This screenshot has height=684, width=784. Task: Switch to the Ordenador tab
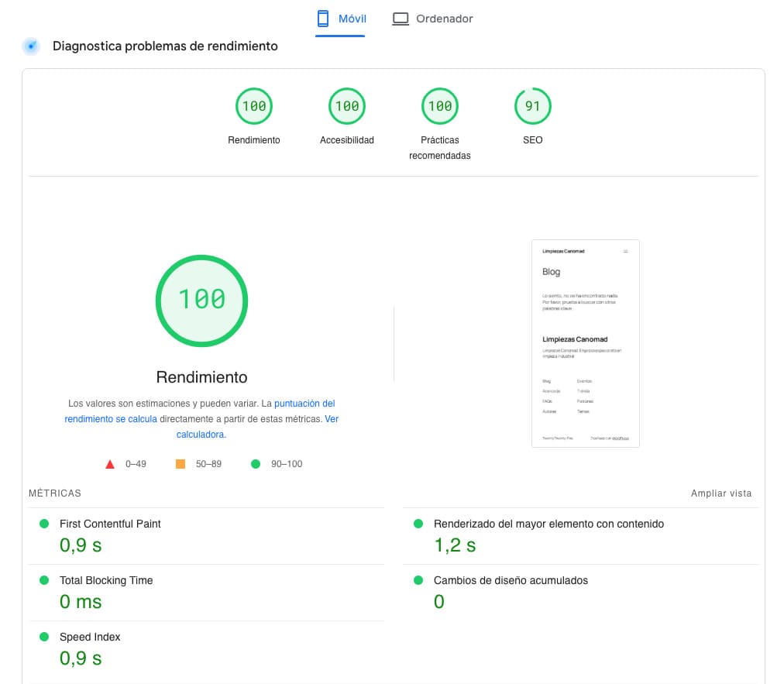tap(432, 19)
